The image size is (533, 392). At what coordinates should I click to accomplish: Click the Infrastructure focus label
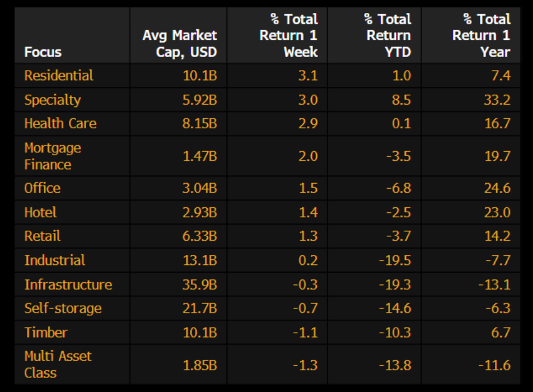coord(68,284)
